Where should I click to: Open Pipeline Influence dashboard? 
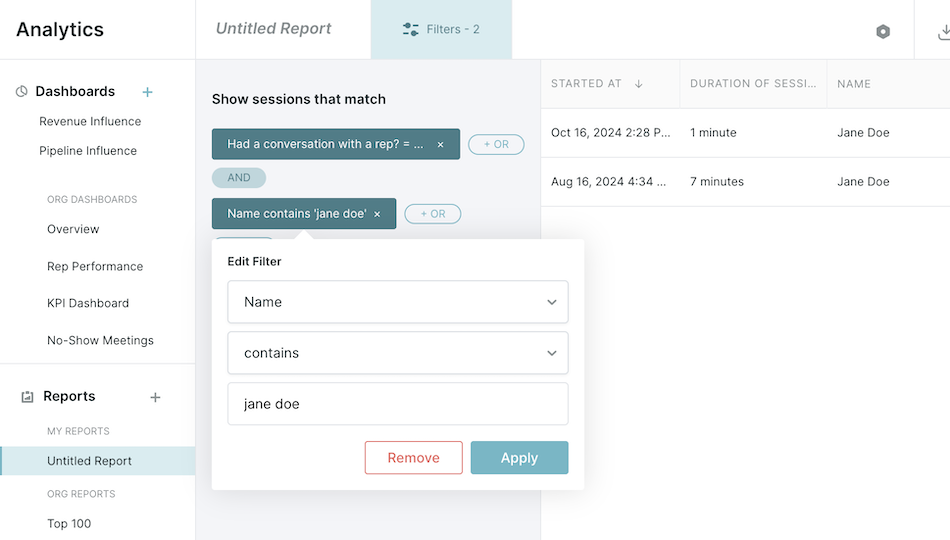point(88,150)
